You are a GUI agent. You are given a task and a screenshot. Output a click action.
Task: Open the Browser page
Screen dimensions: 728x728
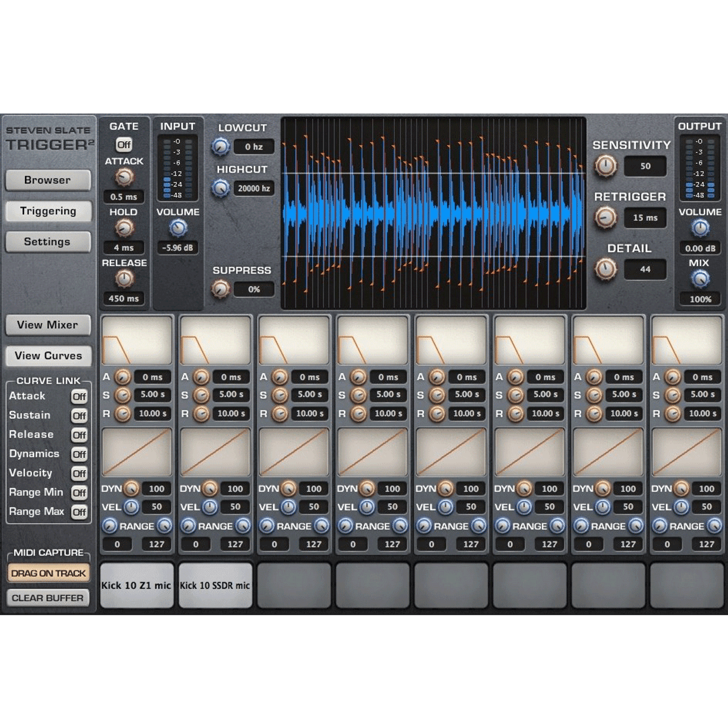coord(48,180)
